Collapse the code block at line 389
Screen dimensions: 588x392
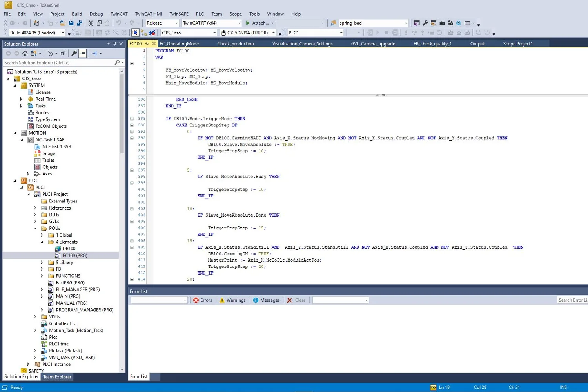(x=132, y=119)
